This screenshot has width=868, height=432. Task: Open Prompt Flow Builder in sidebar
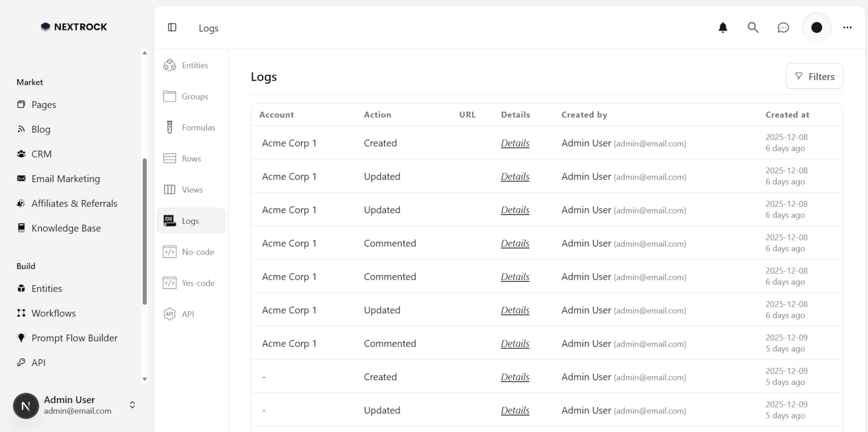tap(74, 338)
